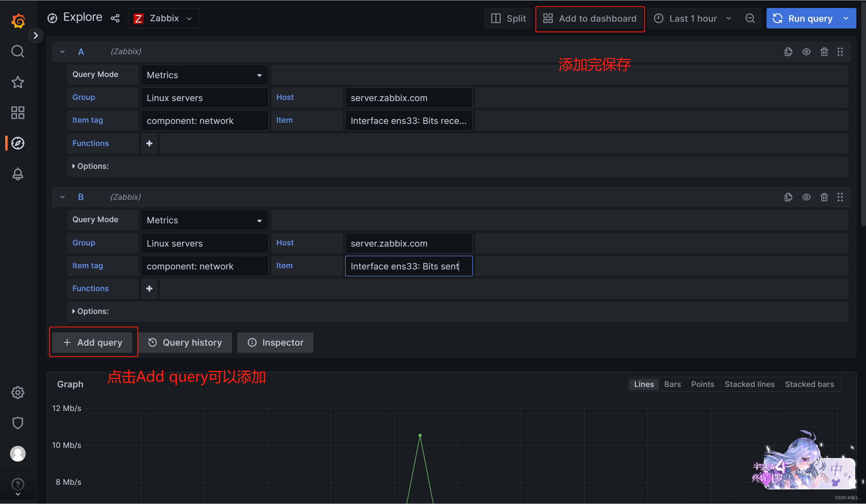Duplicate query B with copy icon
Viewport: 866px width, 504px height.
[x=788, y=197]
